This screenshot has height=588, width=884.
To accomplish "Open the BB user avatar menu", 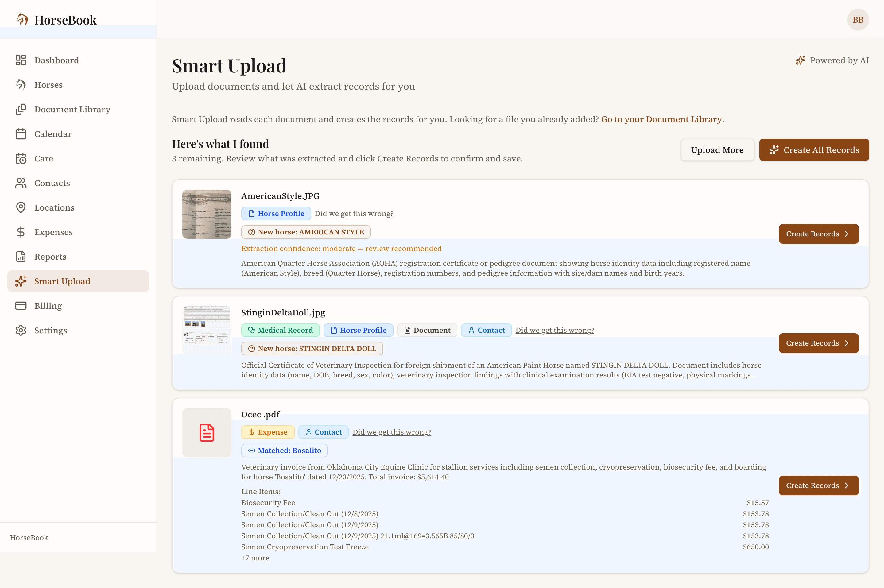I will pos(858,20).
